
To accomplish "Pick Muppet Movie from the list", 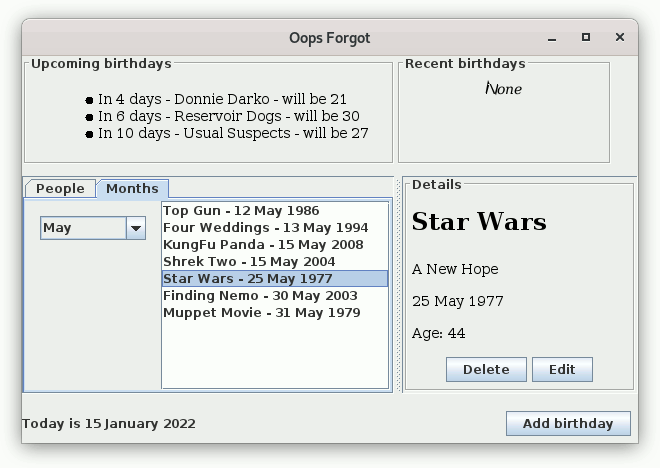I will click(x=261, y=313).
